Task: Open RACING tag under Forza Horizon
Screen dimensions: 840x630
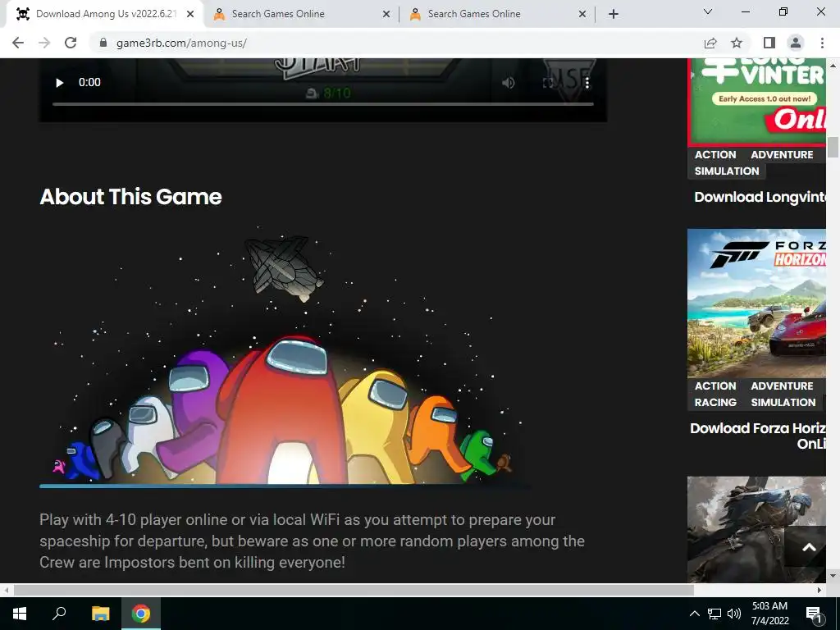Action: coord(715,402)
